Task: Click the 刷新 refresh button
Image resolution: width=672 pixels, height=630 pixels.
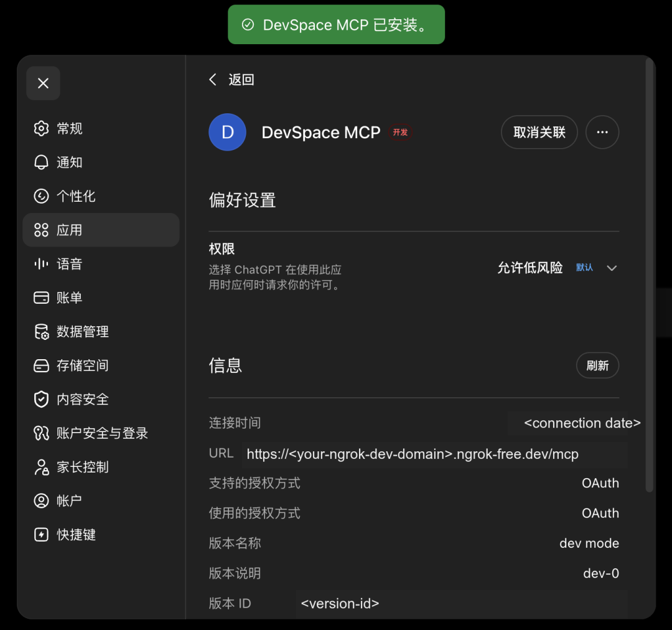Action: tap(597, 365)
